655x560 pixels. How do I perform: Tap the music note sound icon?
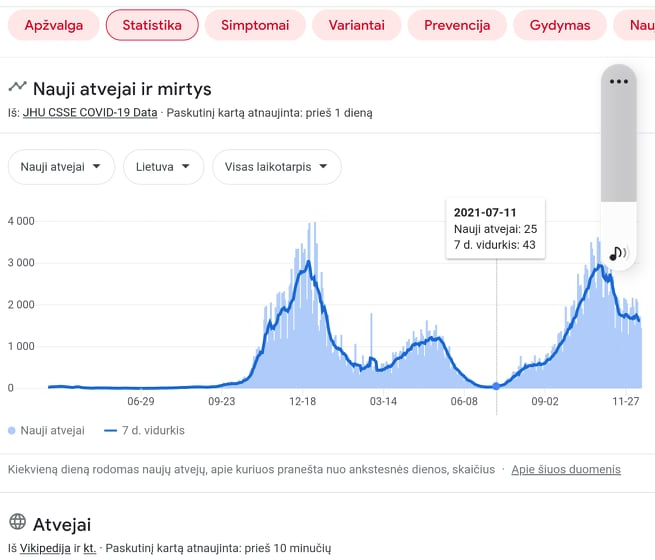(618, 253)
